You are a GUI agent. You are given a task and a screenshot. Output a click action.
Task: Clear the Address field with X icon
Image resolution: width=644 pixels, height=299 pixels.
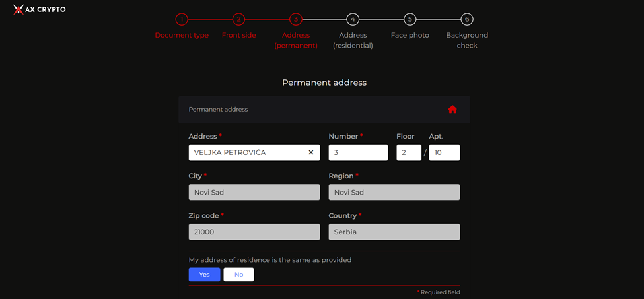click(311, 152)
